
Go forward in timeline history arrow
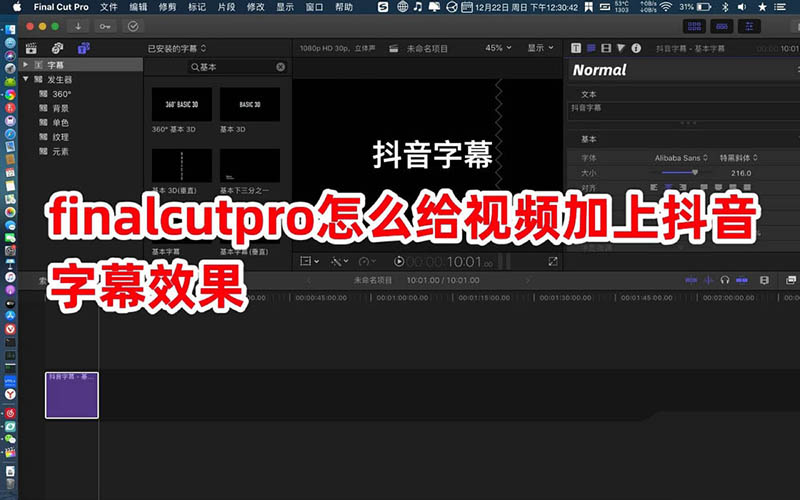tap(528, 280)
